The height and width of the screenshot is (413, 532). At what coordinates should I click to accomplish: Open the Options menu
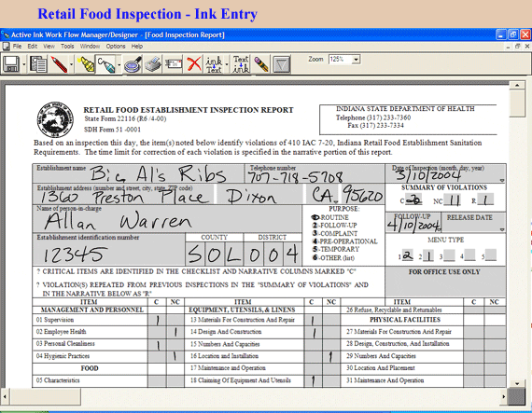(x=116, y=46)
